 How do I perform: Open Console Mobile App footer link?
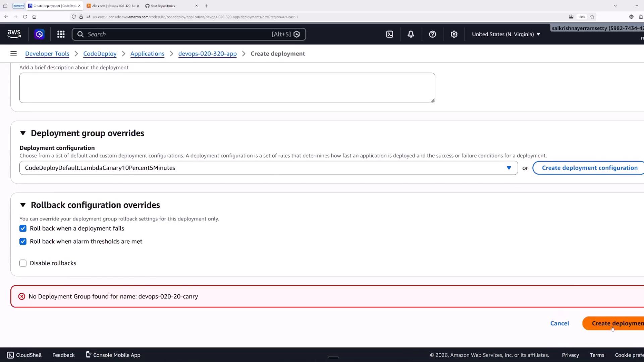[113, 355]
